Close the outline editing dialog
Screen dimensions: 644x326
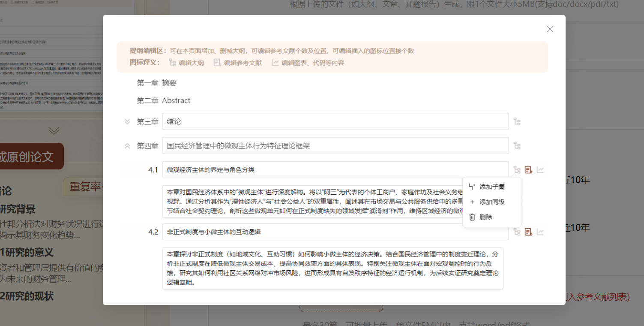click(x=550, y=29)
